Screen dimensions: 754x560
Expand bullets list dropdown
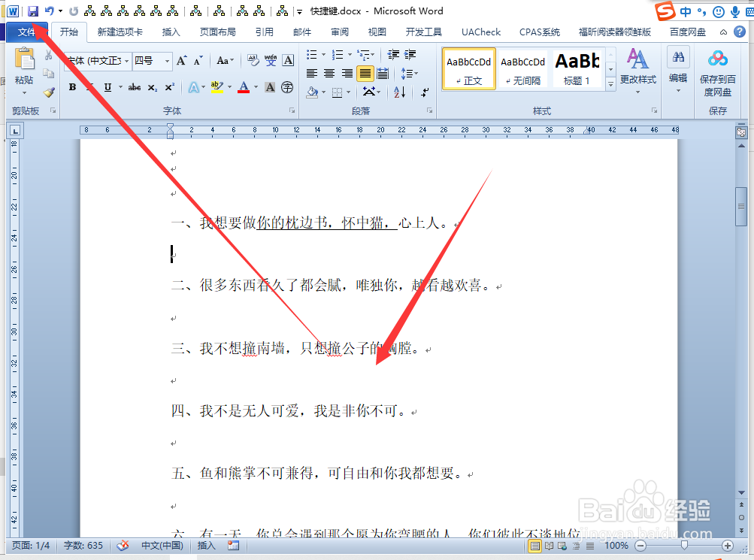click(x=323, y=55)
